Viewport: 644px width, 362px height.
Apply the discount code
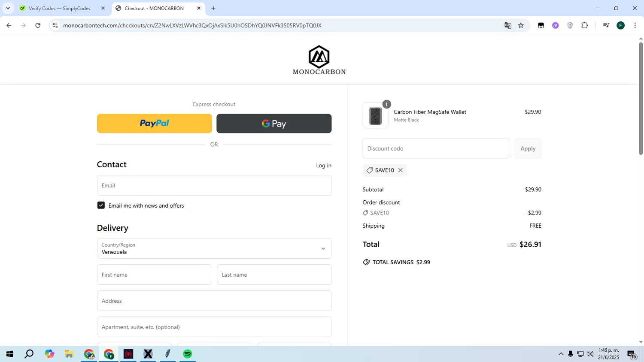point(528,148)
